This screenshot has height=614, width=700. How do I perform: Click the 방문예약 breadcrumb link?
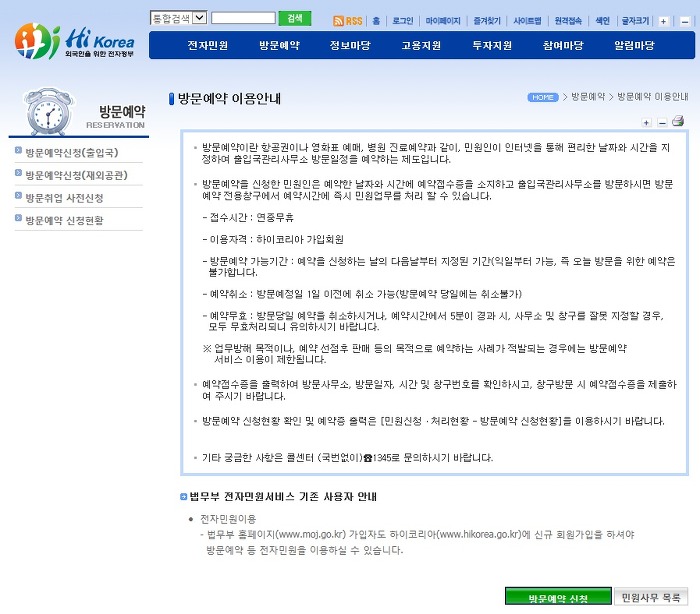[x=588, y=97]
